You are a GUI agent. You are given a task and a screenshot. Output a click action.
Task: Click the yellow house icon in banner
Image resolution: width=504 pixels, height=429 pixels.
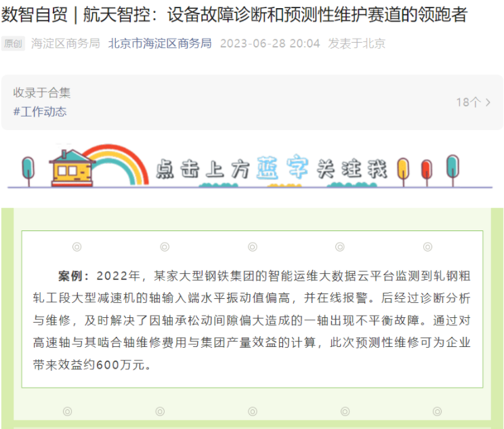(x=72, y=168)
